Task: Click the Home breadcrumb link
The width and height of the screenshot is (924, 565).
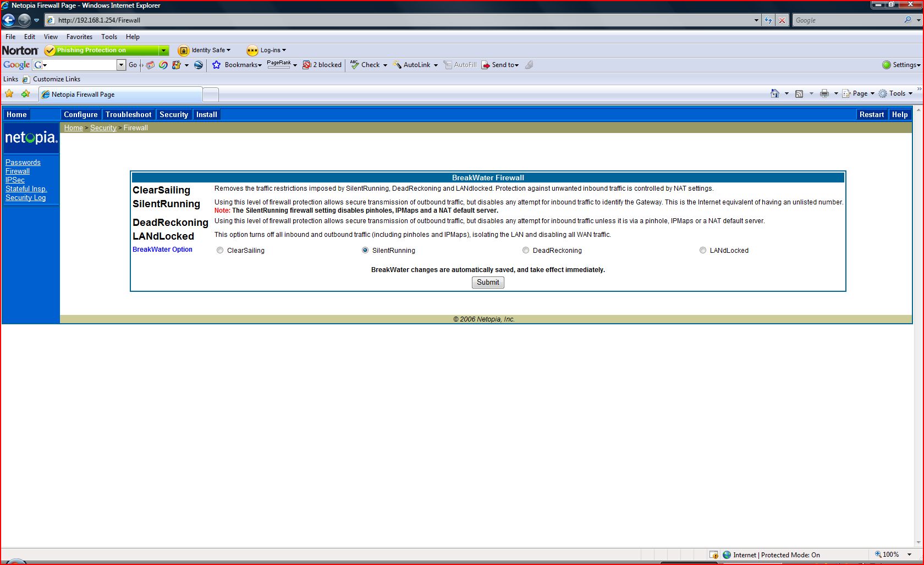Action: (x=73, y=128)
